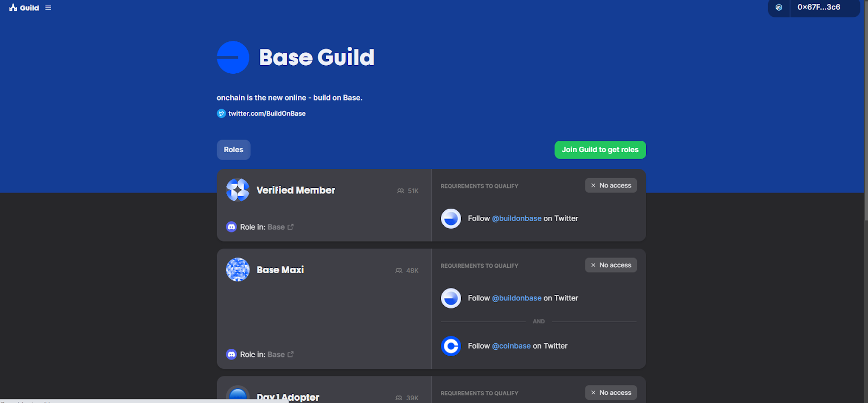Click the Base Maxi 48K members count
This screenshot has height=403, width=868.
pyautogui.click(x=407, y=270)
